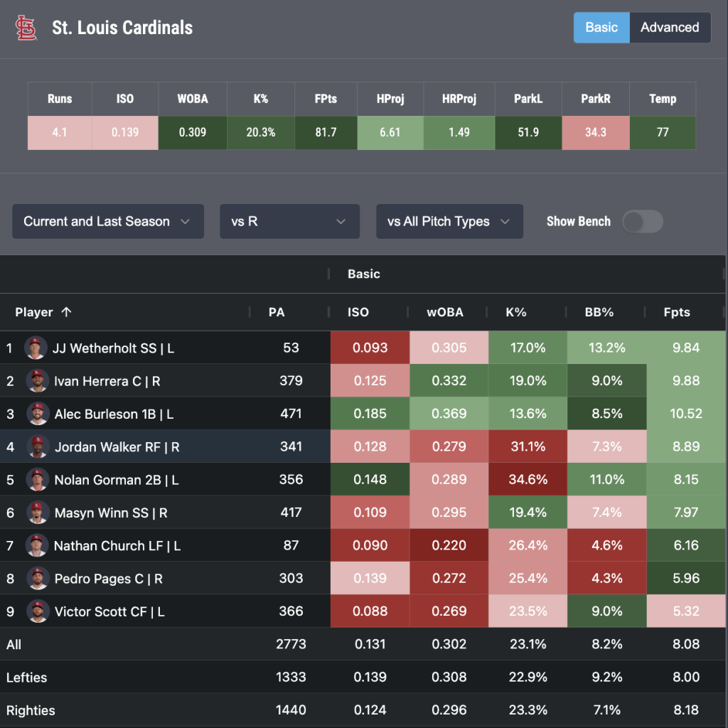Expand the vs R handedness dropdown
This screenshot has width=728, height=728.
point(289,221)
